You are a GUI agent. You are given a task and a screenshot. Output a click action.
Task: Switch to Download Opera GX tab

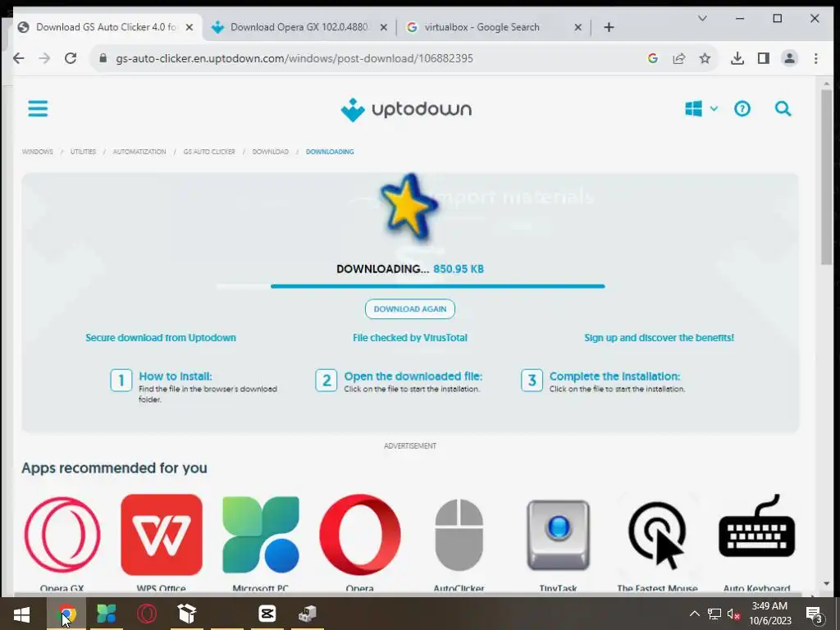click(x=299, y=27)
